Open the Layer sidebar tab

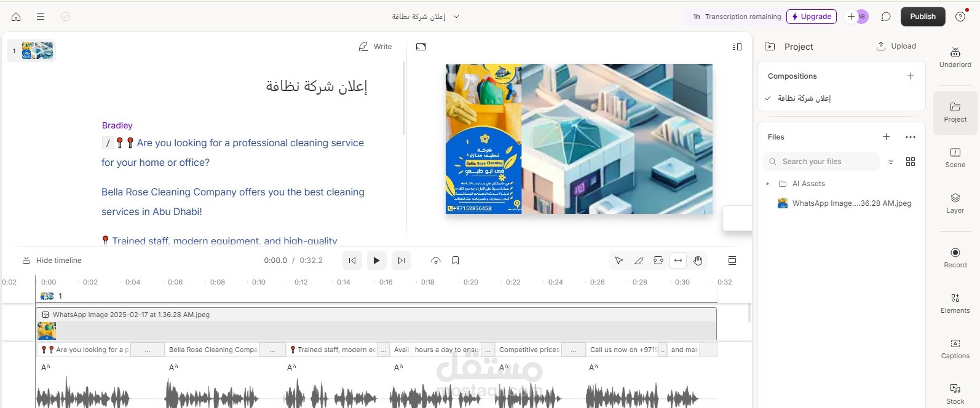click(955, 203)
